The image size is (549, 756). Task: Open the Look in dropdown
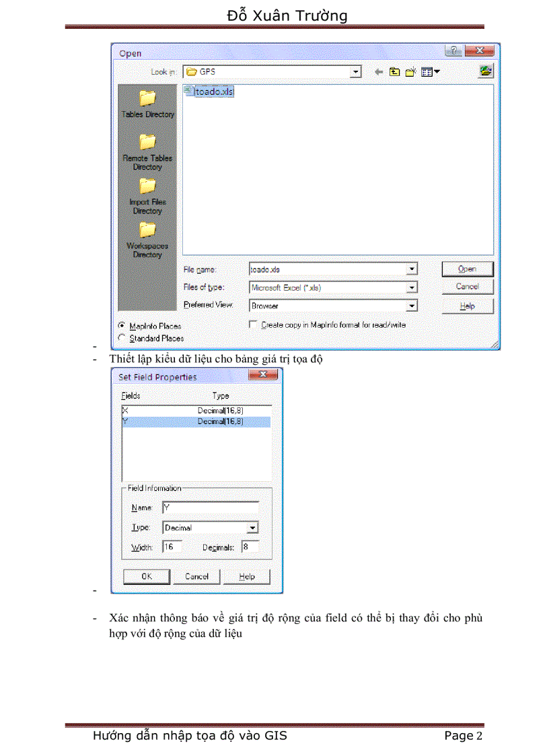pos(355,71)
